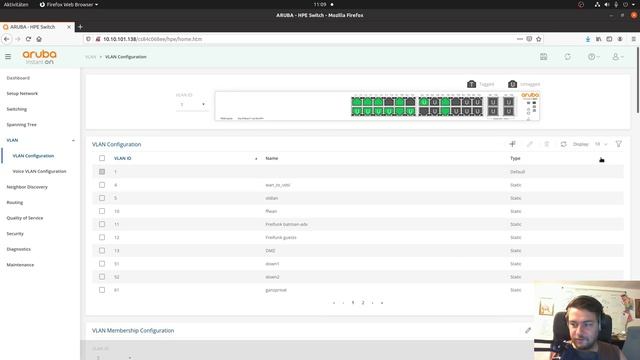Tick the checkbox for VLAN 12
640x360 pixels.
pos(102,237)
